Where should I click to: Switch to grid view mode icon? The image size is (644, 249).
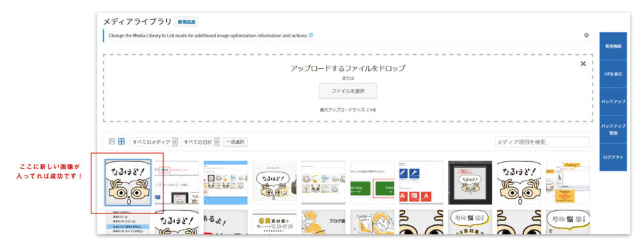[121, 141]
